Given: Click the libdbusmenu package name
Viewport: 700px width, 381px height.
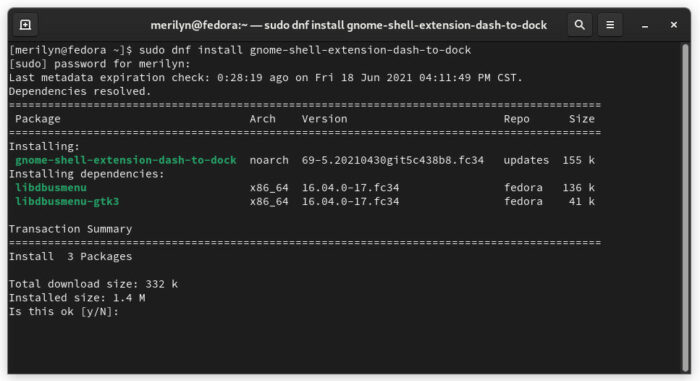Looking at the screenshot, I should (x=51, y=188).
